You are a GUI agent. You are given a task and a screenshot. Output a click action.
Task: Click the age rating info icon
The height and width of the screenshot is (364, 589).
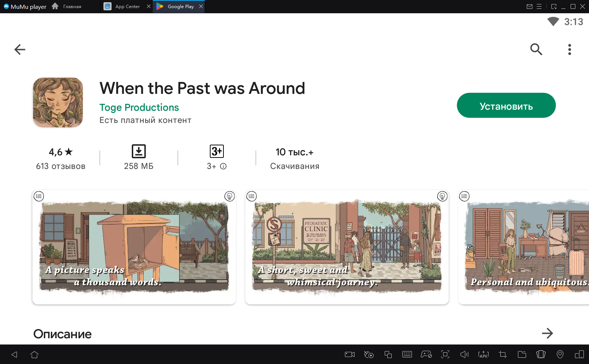pos(223,166)
